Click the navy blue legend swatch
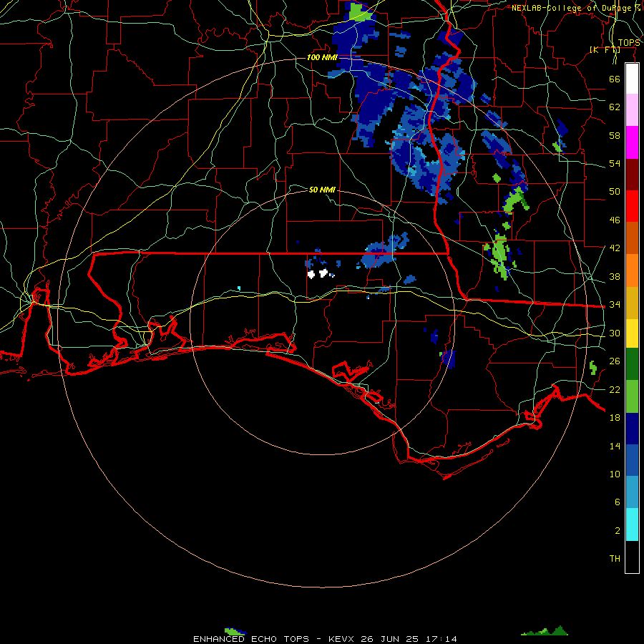 tap(632, 429)
